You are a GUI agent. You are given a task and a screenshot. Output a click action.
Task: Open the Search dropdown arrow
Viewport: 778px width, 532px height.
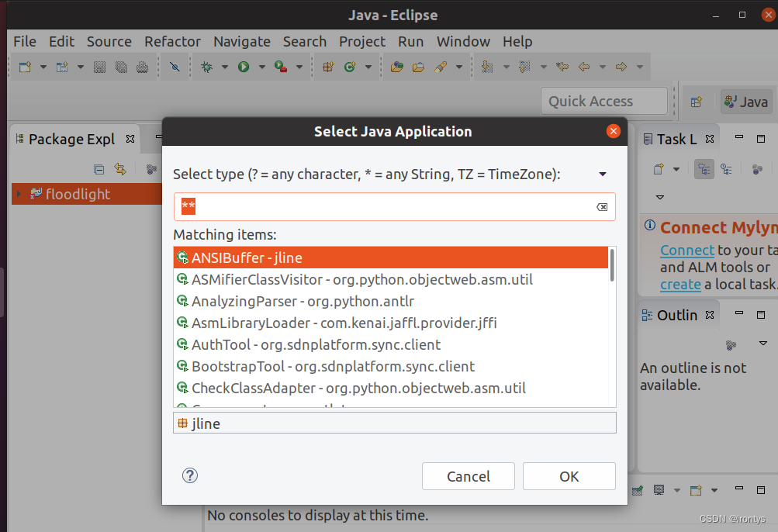coord(459,67)
